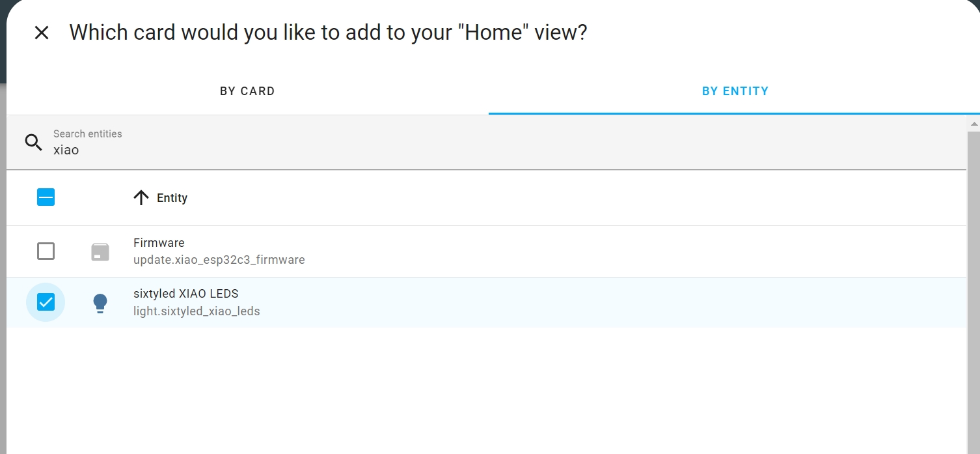
Task: Check the Firmware entity checkbox
Action: coord(46,251)
